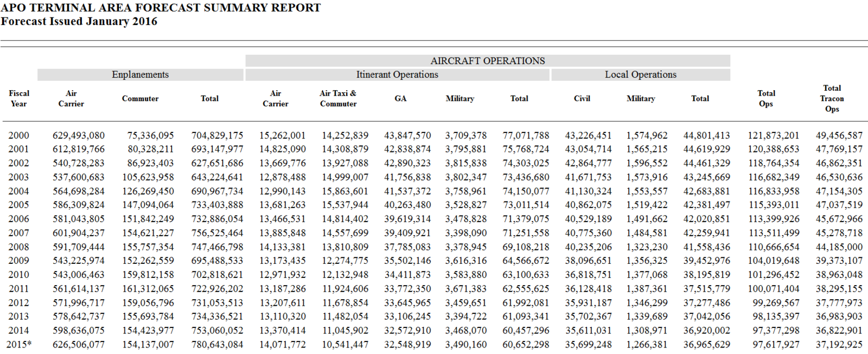Click the 2015* fiscal year row label
Image resolution: width=868 pixels, height=354 pixels.
19,344
